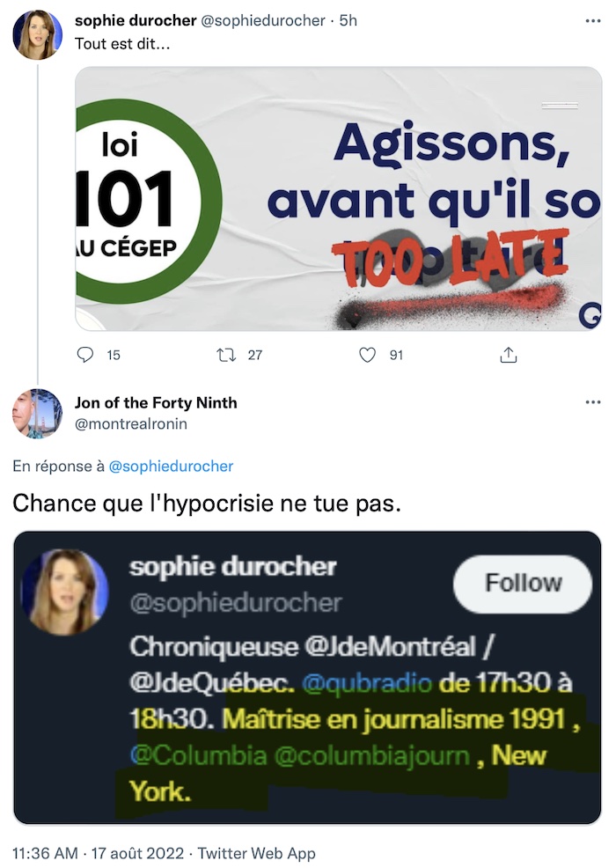616x868 pixels.
Task: Click @sophiedurocher in 'En réponse à' line
Action: [171, 466]
